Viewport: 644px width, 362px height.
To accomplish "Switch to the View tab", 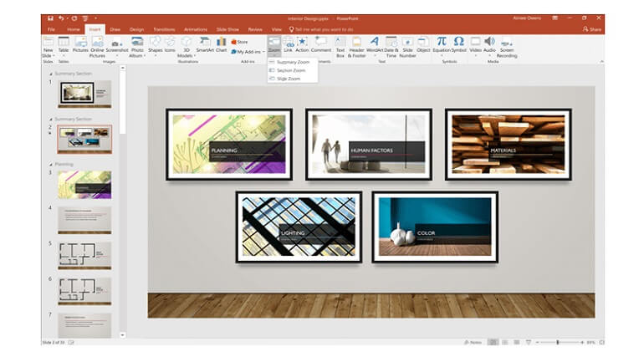I will (x=277, y=29).
